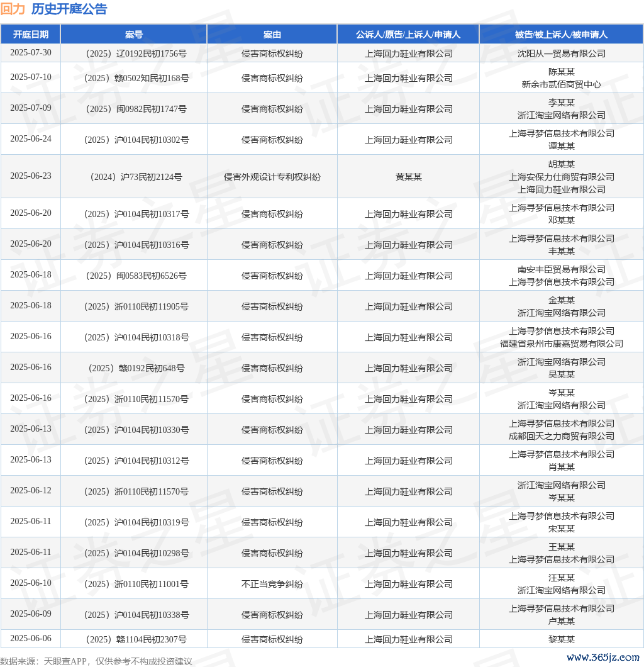Click case number (2025)闽0583民初6526号
Viewport: 644px width, 667px height.
pyautogui.click(x=136, y=276)
